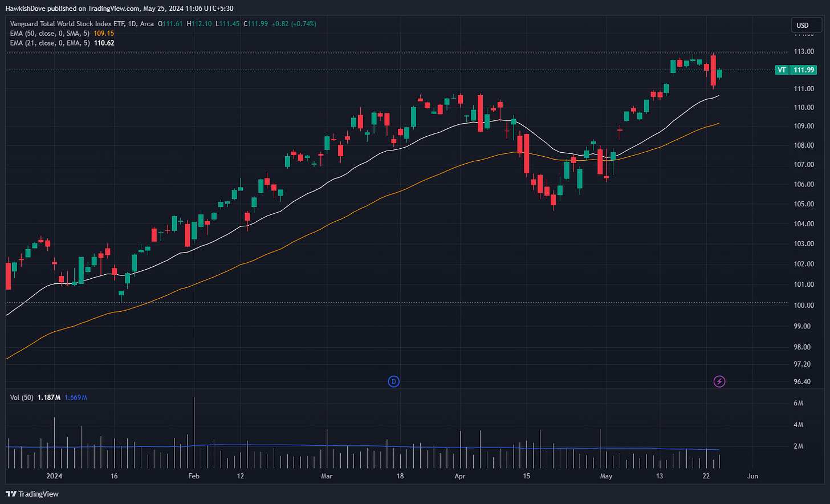Image resolution: width=830 pixels, height=504 pixels.
Task: Click 6M on the volume axis
Action: pyautogui.click(x=799, y=404)
